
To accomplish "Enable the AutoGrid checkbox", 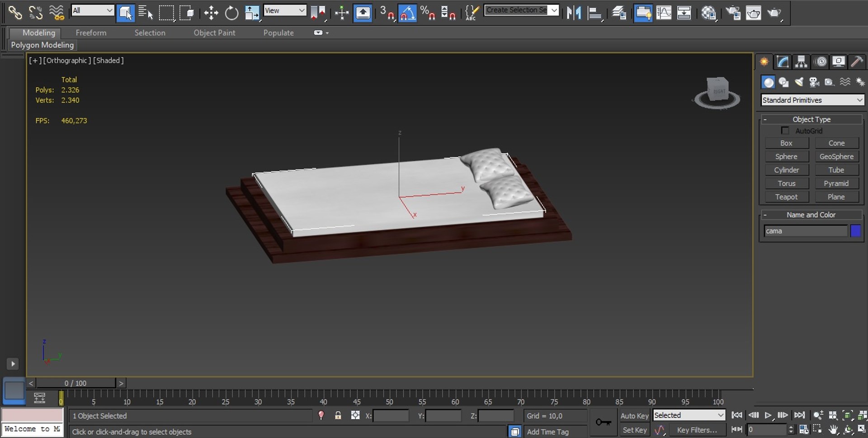I will click(x=785, y=131).
